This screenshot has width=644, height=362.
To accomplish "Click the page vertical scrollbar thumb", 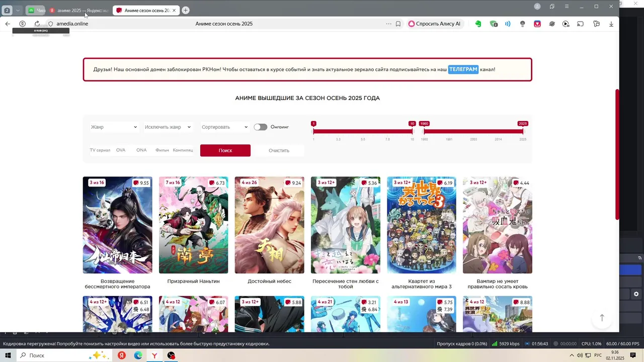I will click(617, 154).
